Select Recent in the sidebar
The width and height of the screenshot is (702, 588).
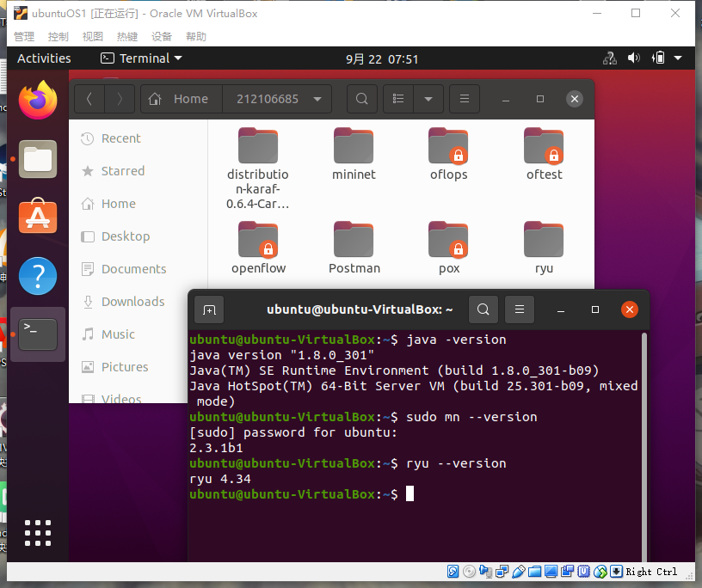pyautogui.click(x=138, y=138)
